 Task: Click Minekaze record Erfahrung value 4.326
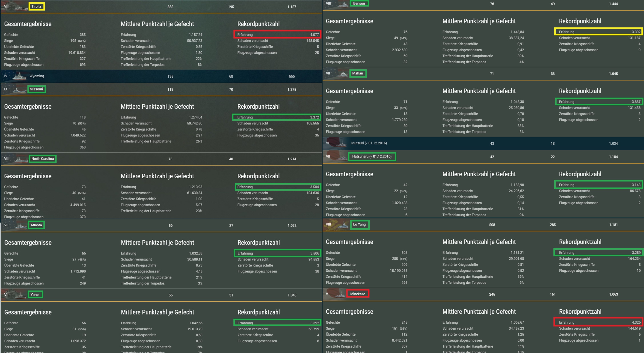(636, 322)
